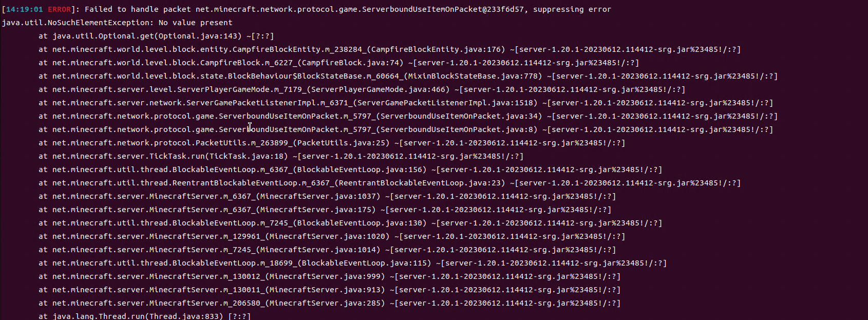Click the 14:19:01 timestamp in the error line
Viewport: 868px width, 320px height.
coord(25,9)
